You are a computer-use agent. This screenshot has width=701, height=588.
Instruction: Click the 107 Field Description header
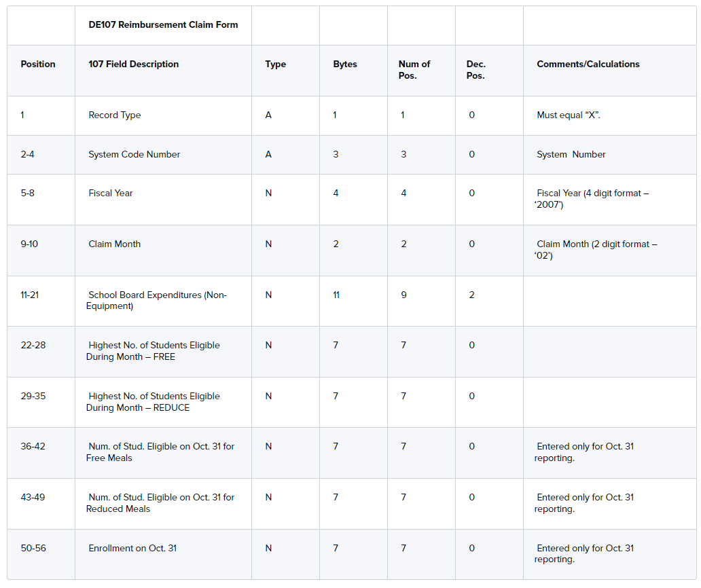tap(134, 65)
